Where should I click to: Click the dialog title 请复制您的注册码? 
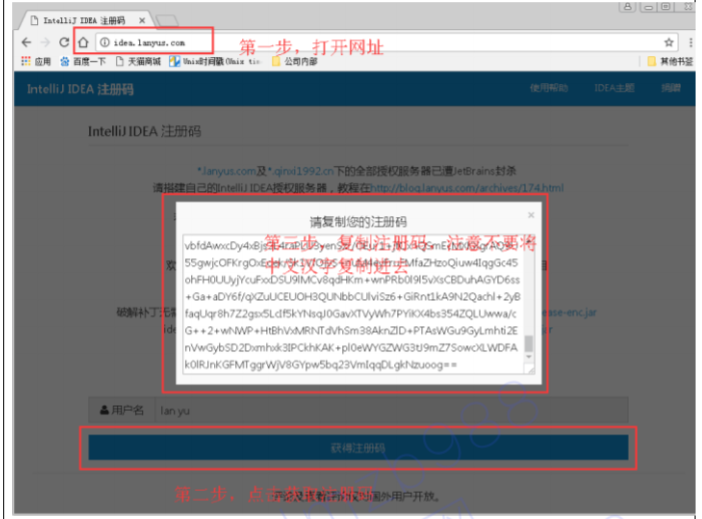click(358, 222)
